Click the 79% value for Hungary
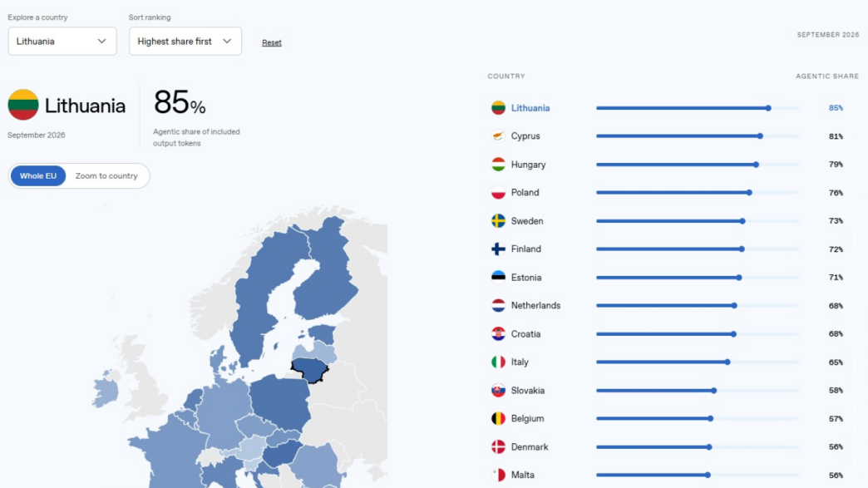 point(836,165)
